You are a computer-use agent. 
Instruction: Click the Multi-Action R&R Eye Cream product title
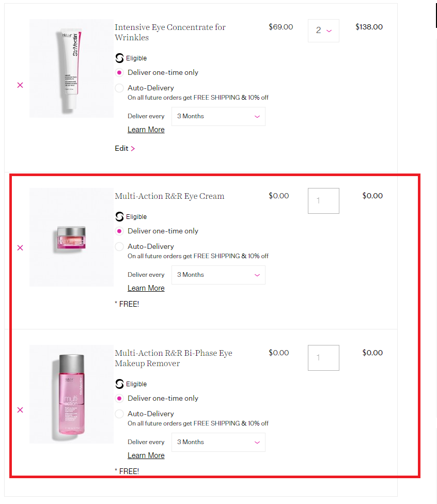[169, 196]
